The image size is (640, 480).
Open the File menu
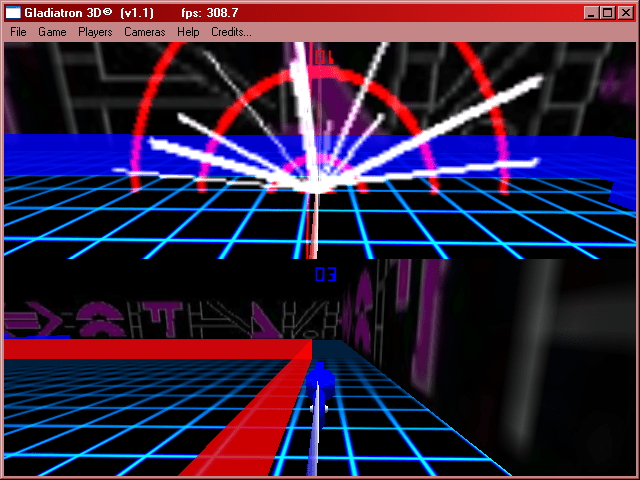(18, 32)
